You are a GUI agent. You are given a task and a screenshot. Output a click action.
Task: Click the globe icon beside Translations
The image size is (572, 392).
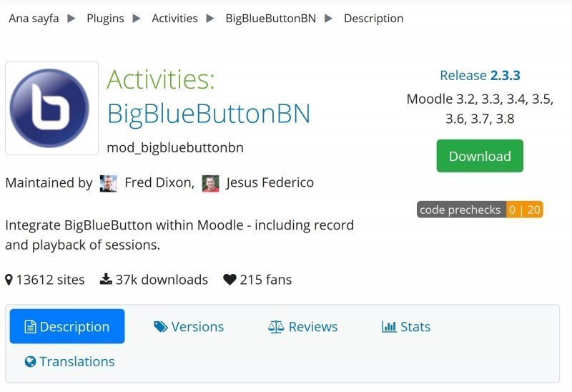click(x=30, y=362)
